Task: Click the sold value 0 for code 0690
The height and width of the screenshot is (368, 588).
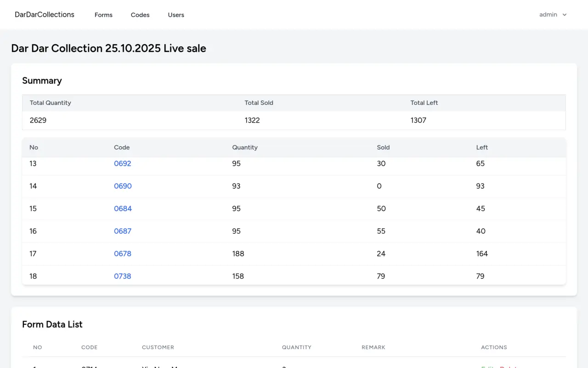Action: [379, 186]
